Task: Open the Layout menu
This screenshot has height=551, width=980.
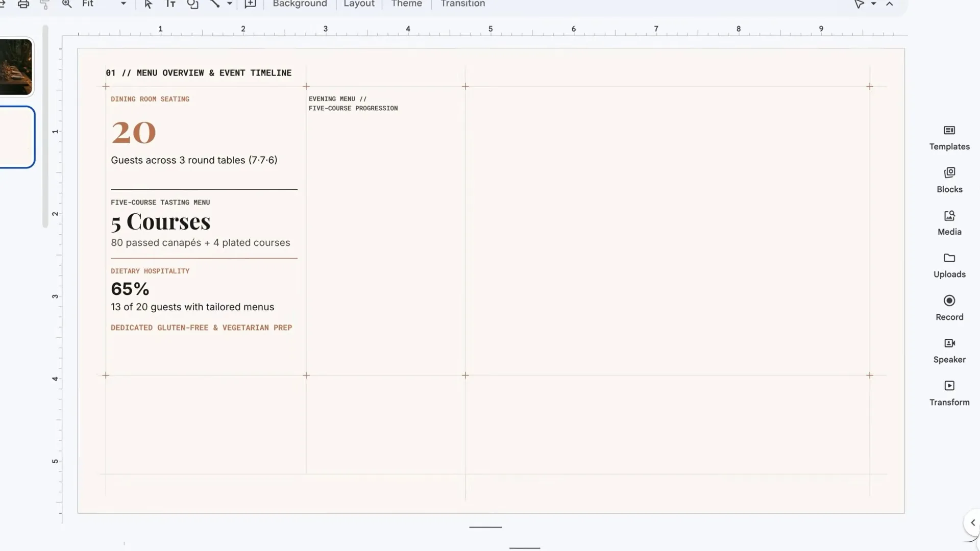Action: [359, 4]
